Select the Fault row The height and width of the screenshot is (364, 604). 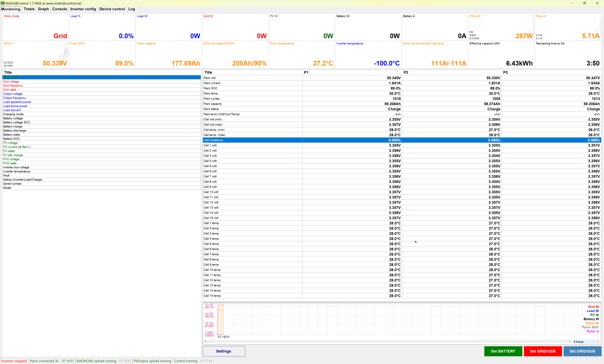101,176
